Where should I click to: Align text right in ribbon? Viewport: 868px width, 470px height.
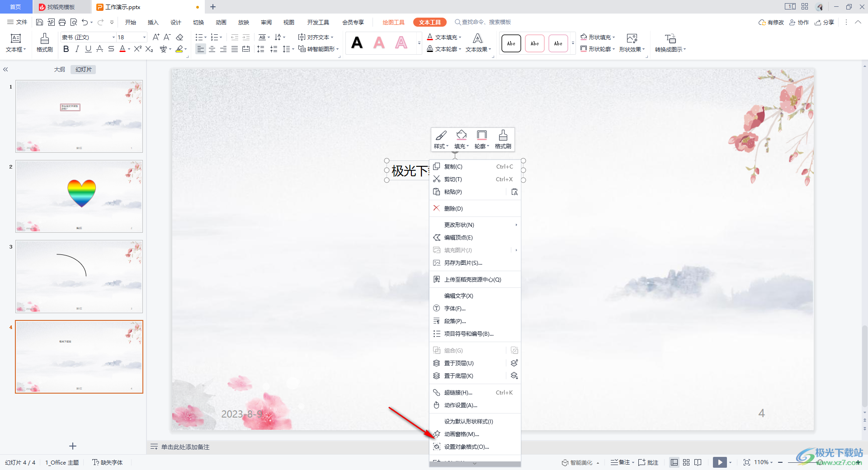coord(223,49)
